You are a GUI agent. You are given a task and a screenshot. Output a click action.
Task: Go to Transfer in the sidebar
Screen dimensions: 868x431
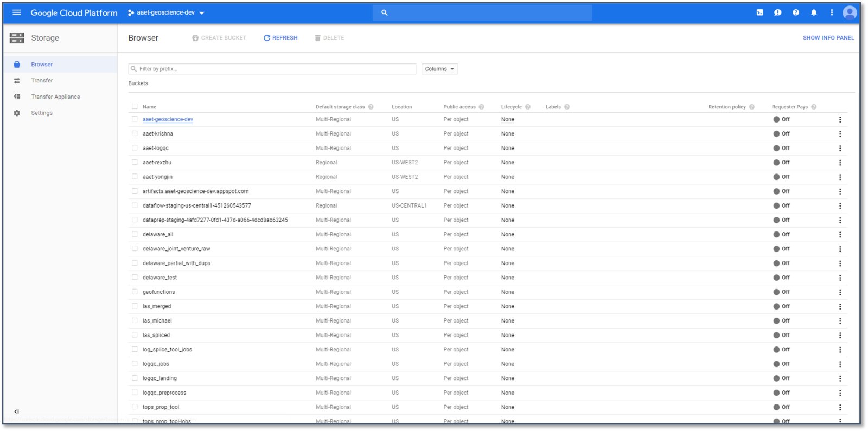[42, 81]
